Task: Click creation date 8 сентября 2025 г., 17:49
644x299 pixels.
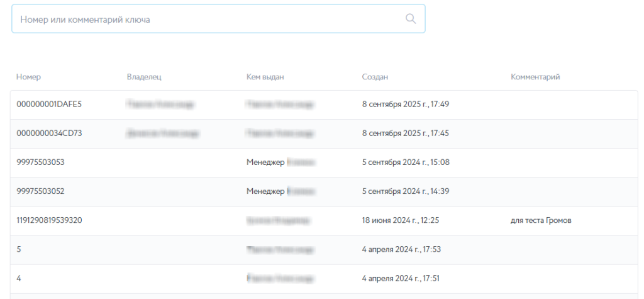Action: (x=405, y=104)
